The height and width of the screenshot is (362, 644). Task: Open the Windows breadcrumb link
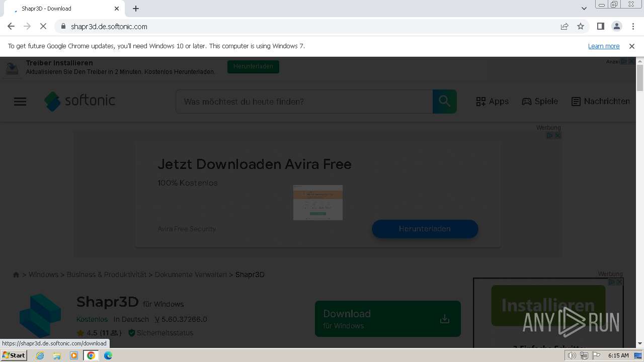[43, 275]
